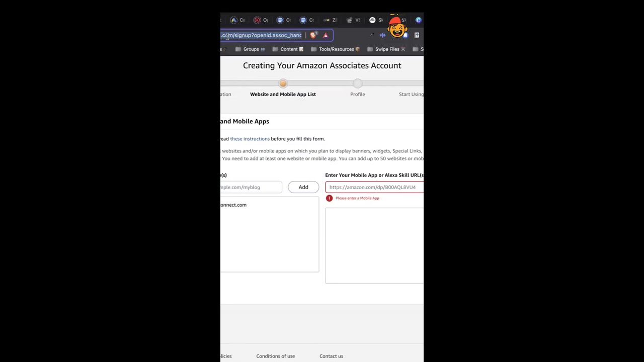This screenshot has height=362, width=644.
Task: Click the eyedropper extension icon
Action: pos(372,35)
